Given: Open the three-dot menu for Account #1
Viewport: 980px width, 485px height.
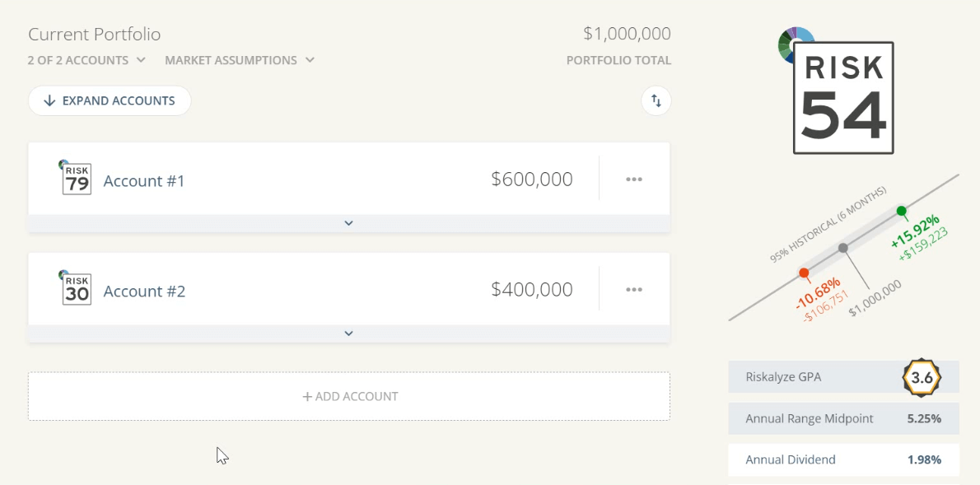Looking at the screenshot, I should tap(633, 180).
